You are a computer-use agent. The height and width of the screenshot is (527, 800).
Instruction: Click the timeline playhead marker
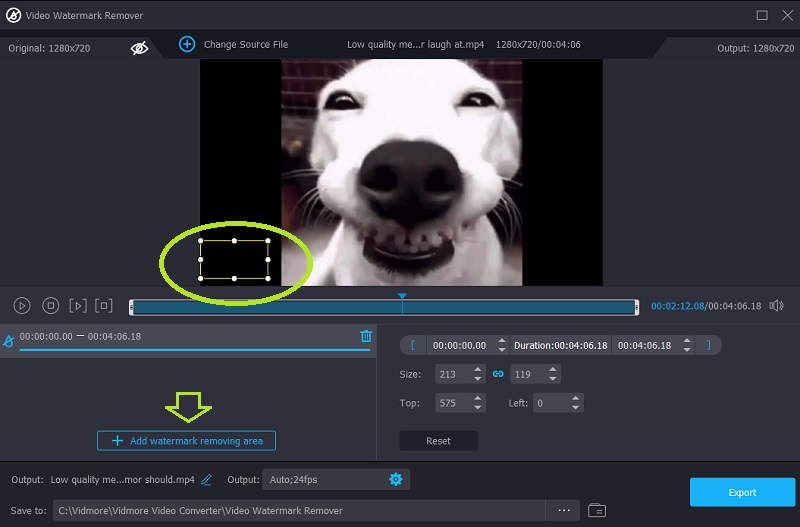(402, 297)
